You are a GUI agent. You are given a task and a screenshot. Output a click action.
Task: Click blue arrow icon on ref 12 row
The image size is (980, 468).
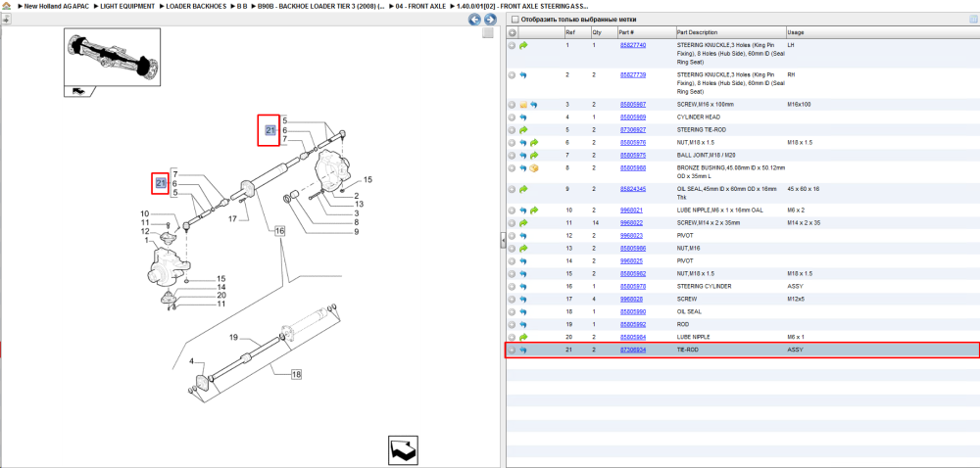click(523, 236)
